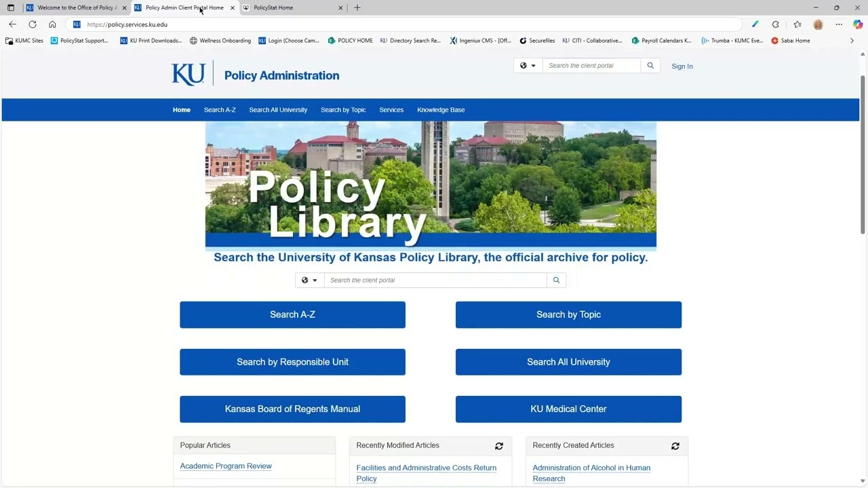This screenshot has height=488, width=868.
Task: Open the Kansas Board of Regents Manual
Action: point(292,409)
